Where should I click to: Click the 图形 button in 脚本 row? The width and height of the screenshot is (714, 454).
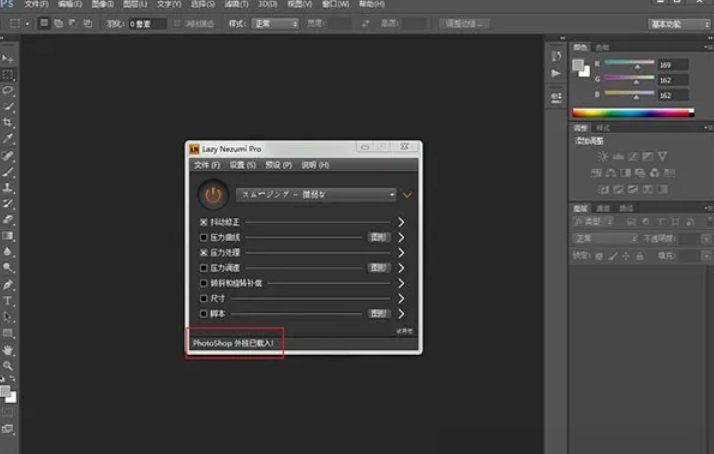tap(379, 314)
